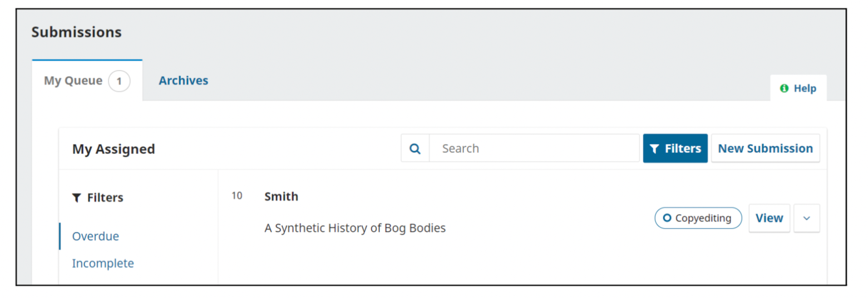Enable the Overdue filter
Image resolution: width=868 pixels, height=298 pixels.
click(96, 236)
